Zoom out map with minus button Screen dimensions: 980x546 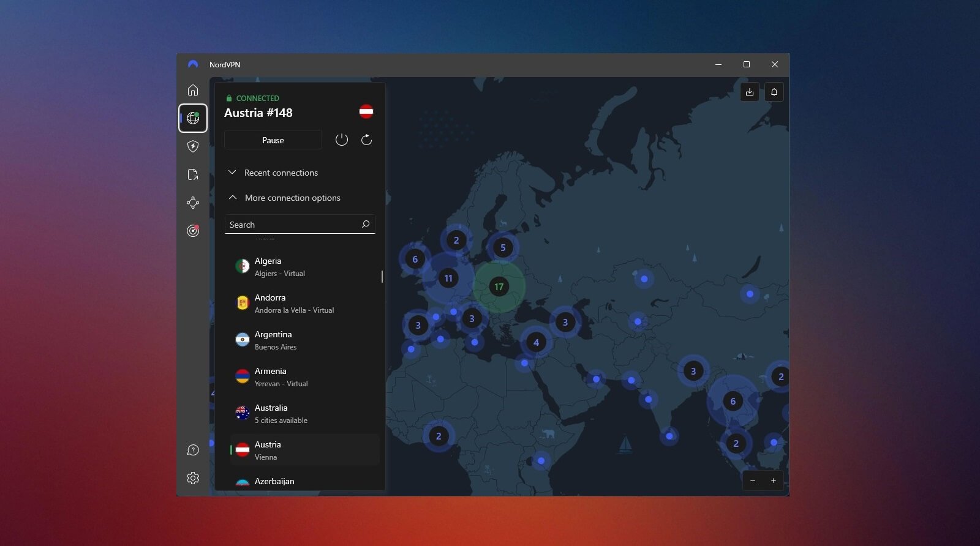pos(753,481)
